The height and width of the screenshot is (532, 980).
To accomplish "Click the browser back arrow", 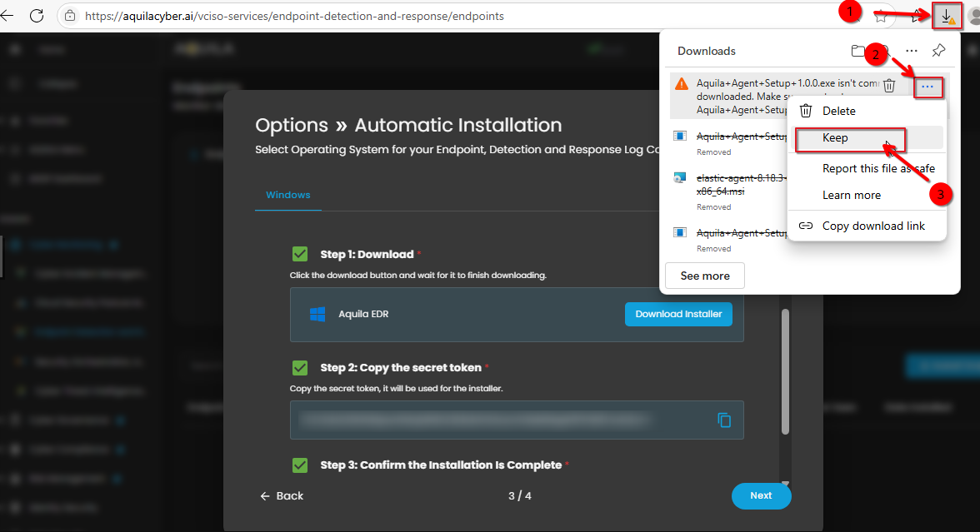I will (x=12, y=16).
